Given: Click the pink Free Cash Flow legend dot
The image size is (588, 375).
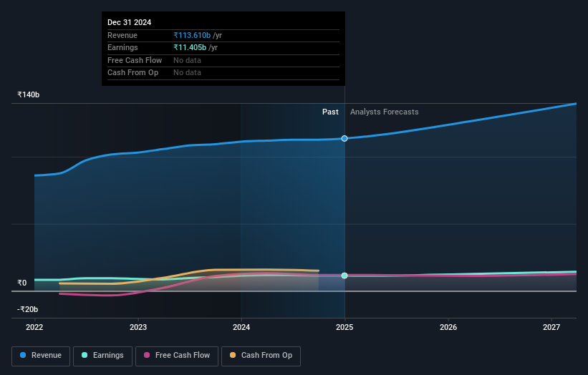Looking at the screenshot, I should (147, 355).
